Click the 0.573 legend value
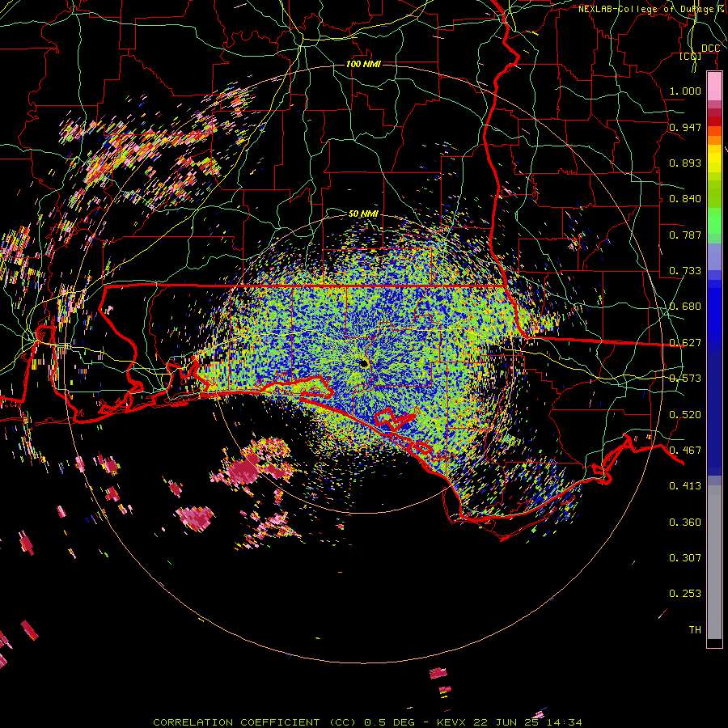Viewport: 728px width, 728px height. pos(685,379)
